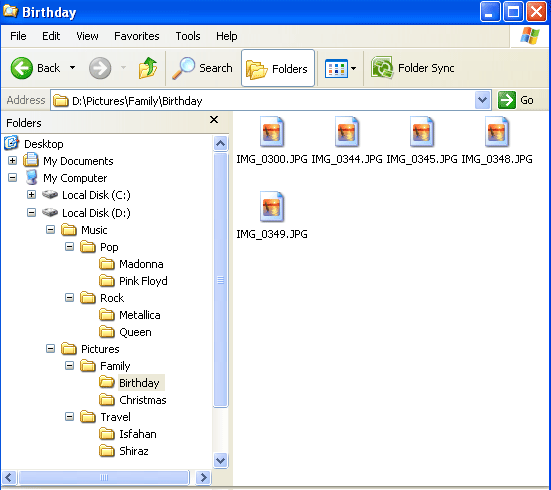The image size is (551, 490).
Task: Click the Views grid icon
Action: (336, 68)
